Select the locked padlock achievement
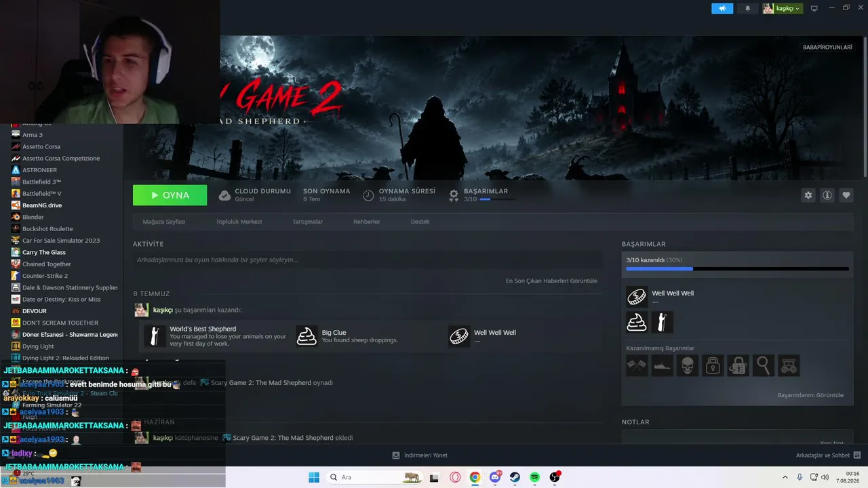This screenshot has width=868, height=488. [713, 365]
